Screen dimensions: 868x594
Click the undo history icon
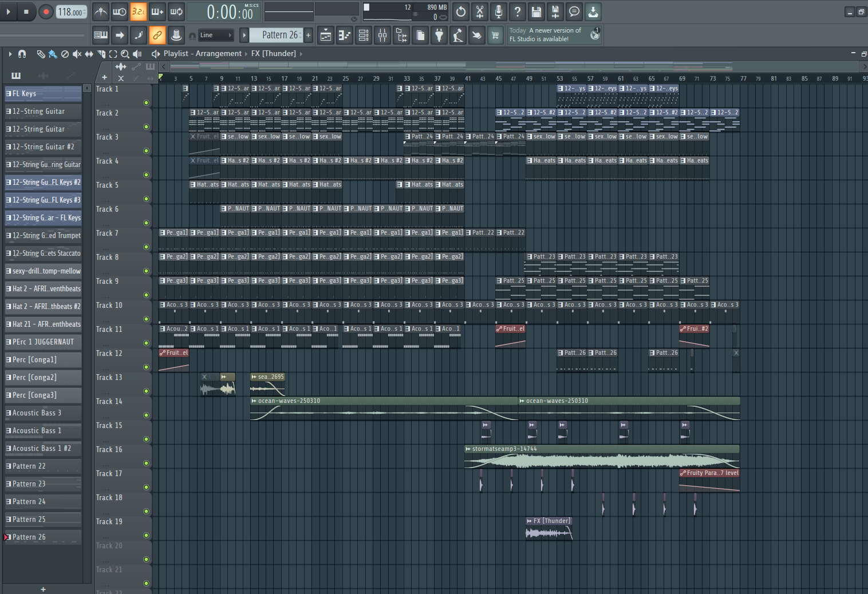(461, 11)
